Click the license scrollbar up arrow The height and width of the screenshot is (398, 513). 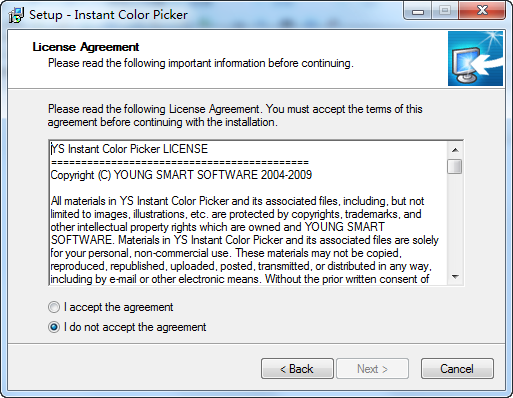point(455,150)
